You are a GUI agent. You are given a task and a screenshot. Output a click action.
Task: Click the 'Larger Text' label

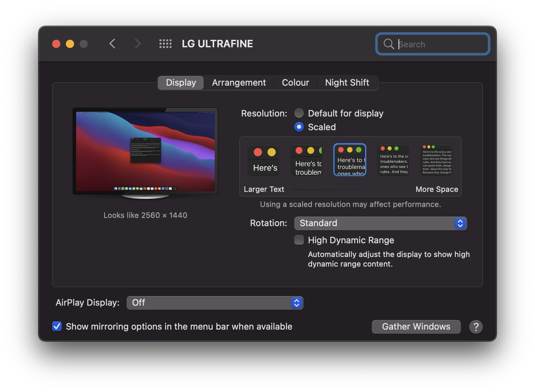[x=264, y=189]
